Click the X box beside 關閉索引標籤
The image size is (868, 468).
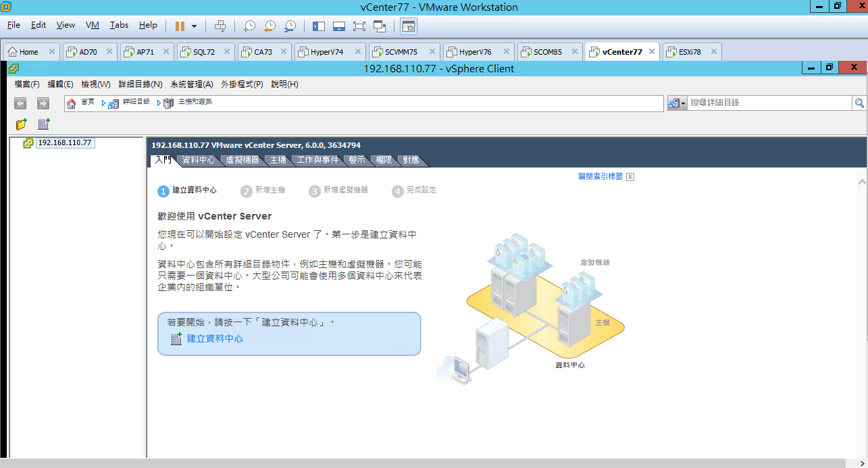630,177
